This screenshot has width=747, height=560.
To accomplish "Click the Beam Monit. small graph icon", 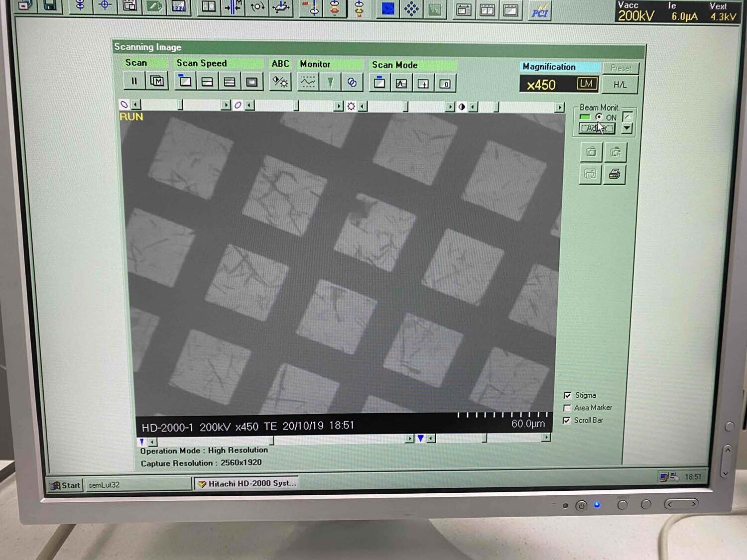I will 627,117.
